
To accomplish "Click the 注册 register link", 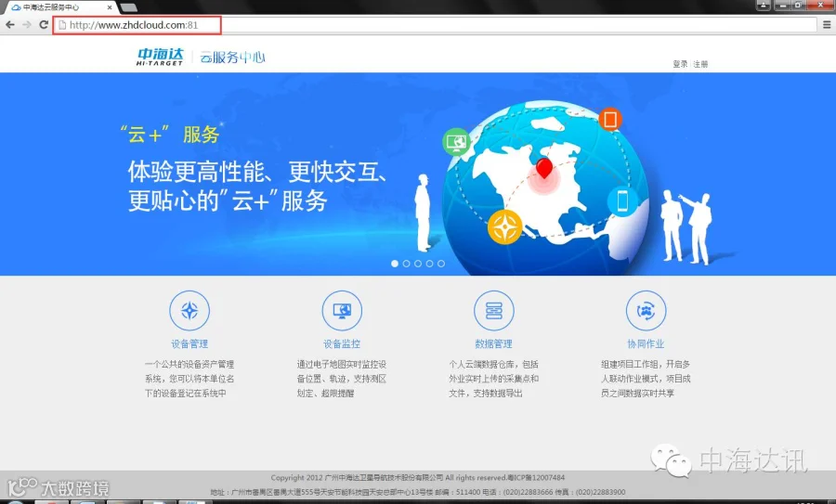I will pyautogui.click(x=700, y=64).
